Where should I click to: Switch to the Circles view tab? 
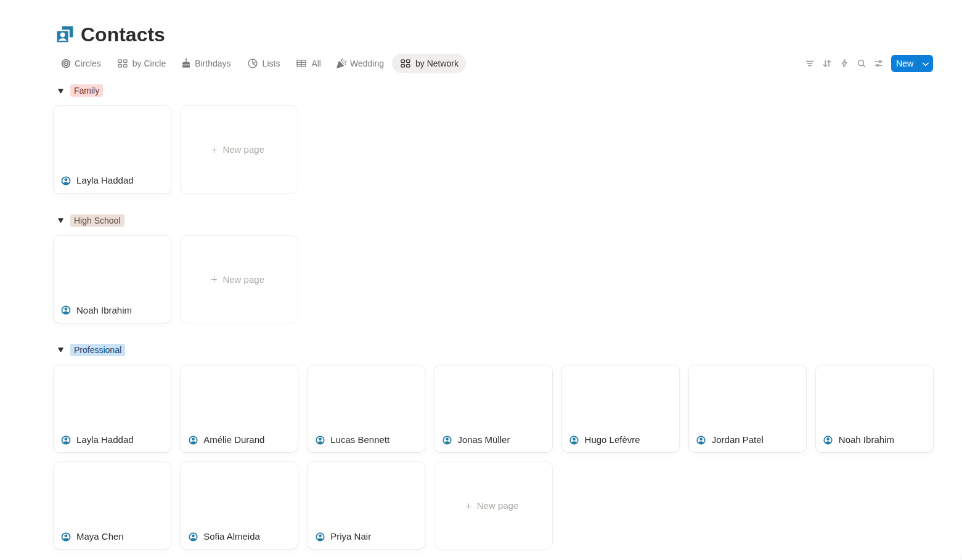[81, 63]
